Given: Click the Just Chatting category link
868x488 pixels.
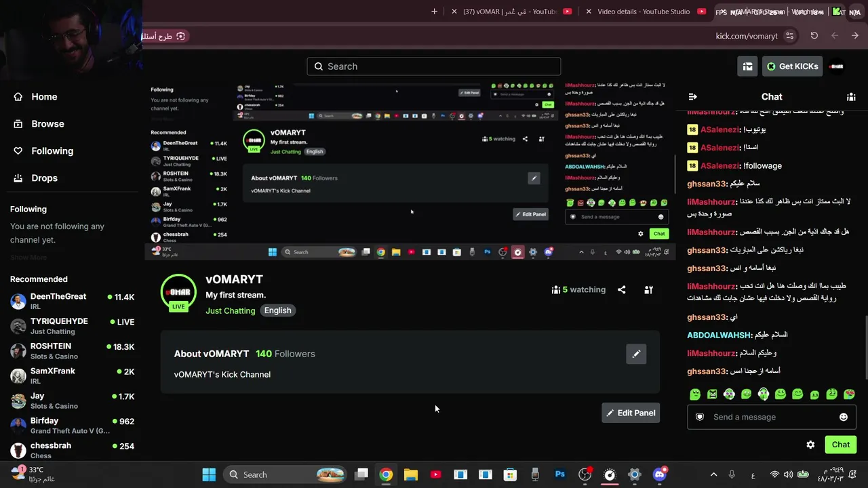Looking at the screenshot, I should click(x=231, y=310).
